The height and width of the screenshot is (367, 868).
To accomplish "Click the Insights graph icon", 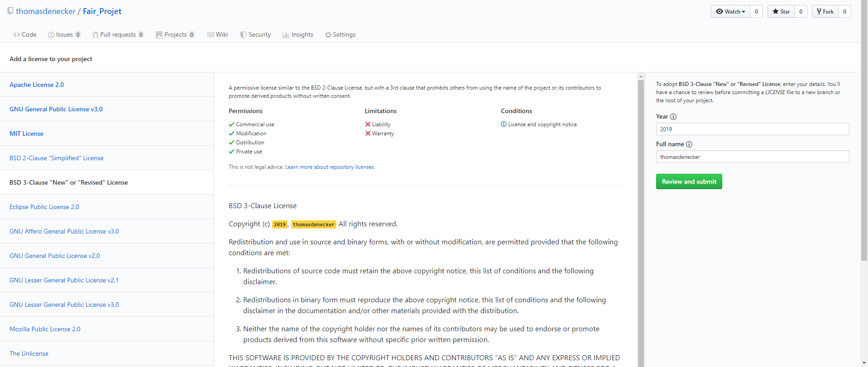I will (286, 35).
